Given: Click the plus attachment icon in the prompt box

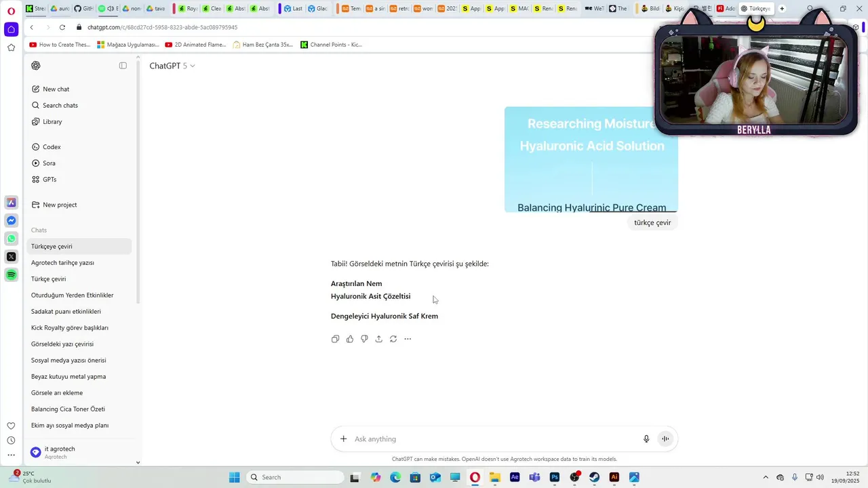Looking at the screenshot, I should (343, 439).
